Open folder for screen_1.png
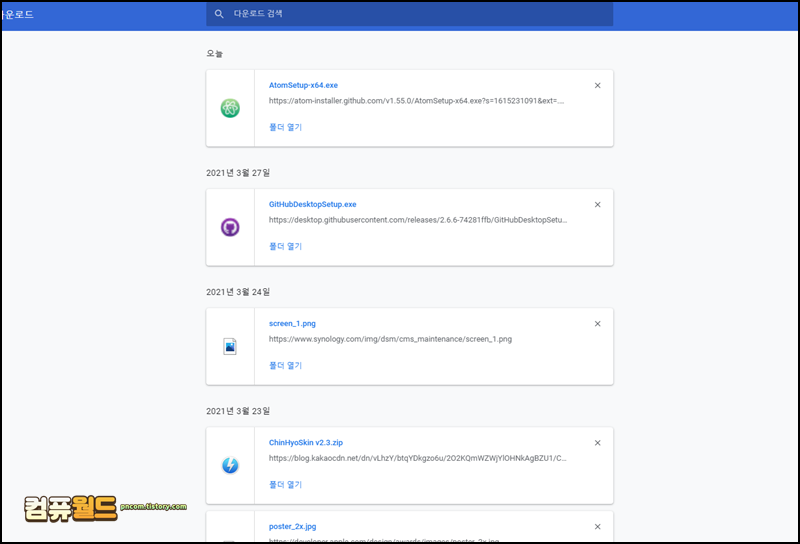 pyautogui.click(x=286, y=365)
